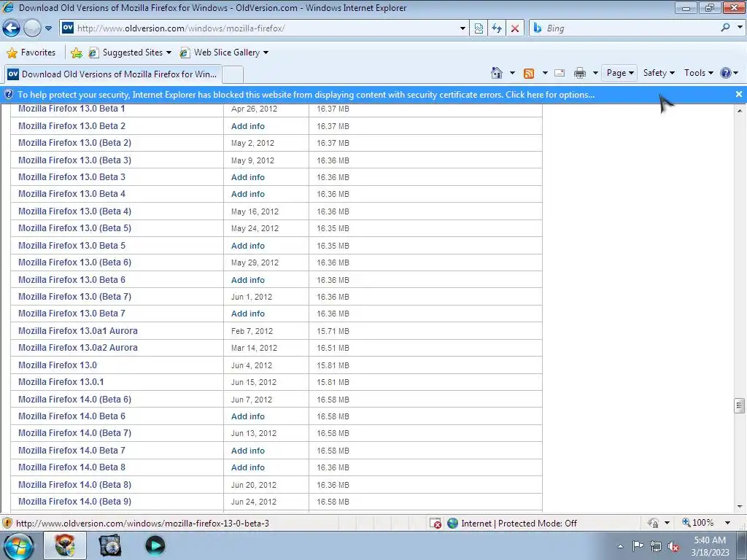Expand Home button dropdown arrow

[x=512, y=73]
